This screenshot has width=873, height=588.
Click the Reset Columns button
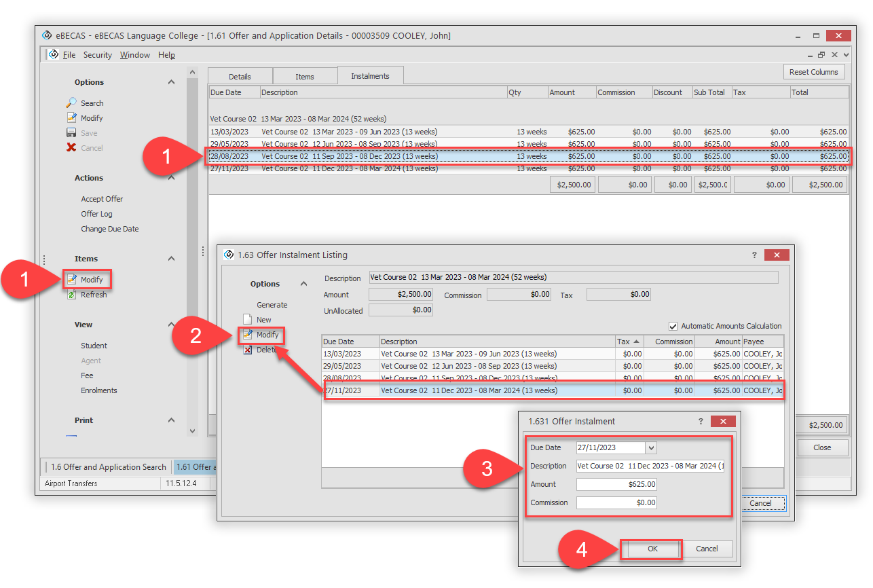coord(814,72)
